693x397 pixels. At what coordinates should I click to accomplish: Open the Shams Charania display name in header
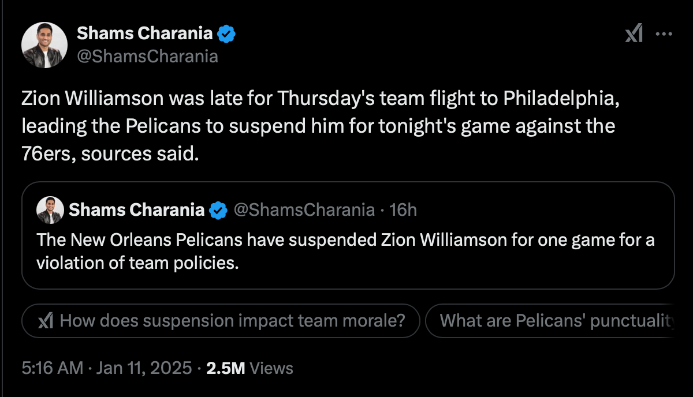145,33
